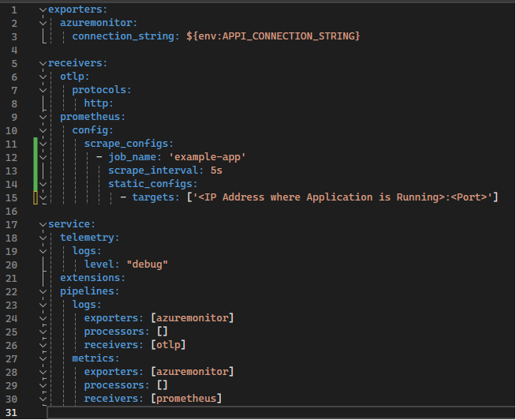Click line number 16 in gutter
This screenshot has height=420, width=516.
(11, 212)
